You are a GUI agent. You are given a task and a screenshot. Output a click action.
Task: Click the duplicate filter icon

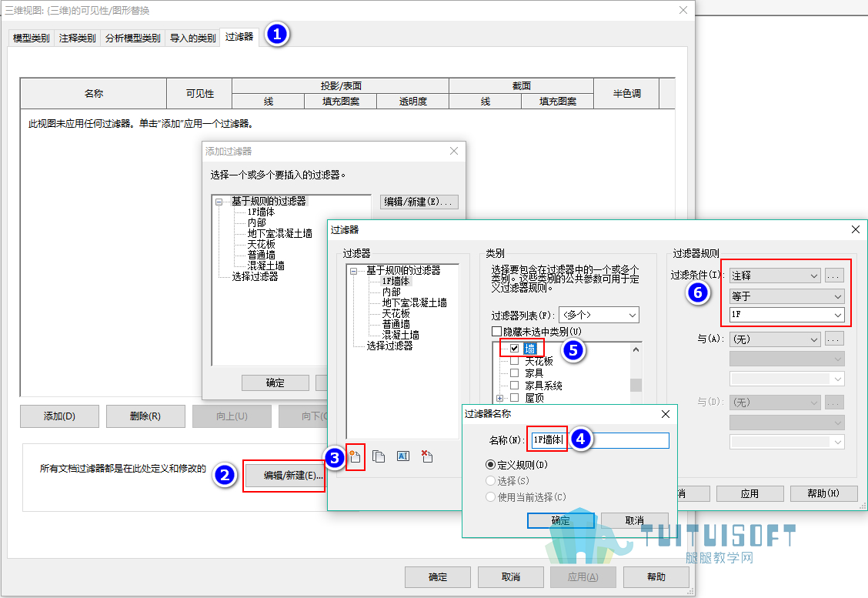379,457
